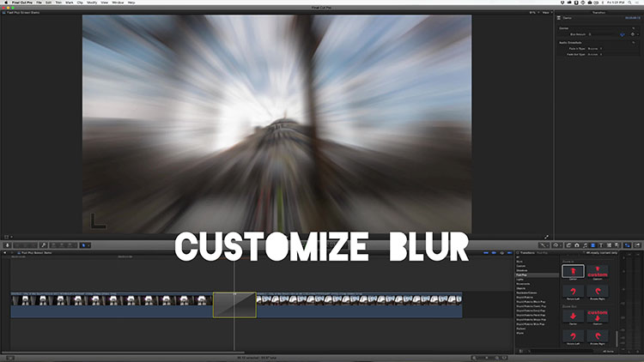Click the timeline history back arrow

click(5, 253)
